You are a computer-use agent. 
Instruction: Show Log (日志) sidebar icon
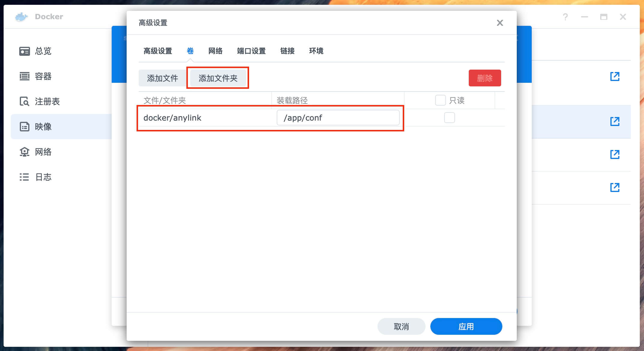click(x=24, y=177)
